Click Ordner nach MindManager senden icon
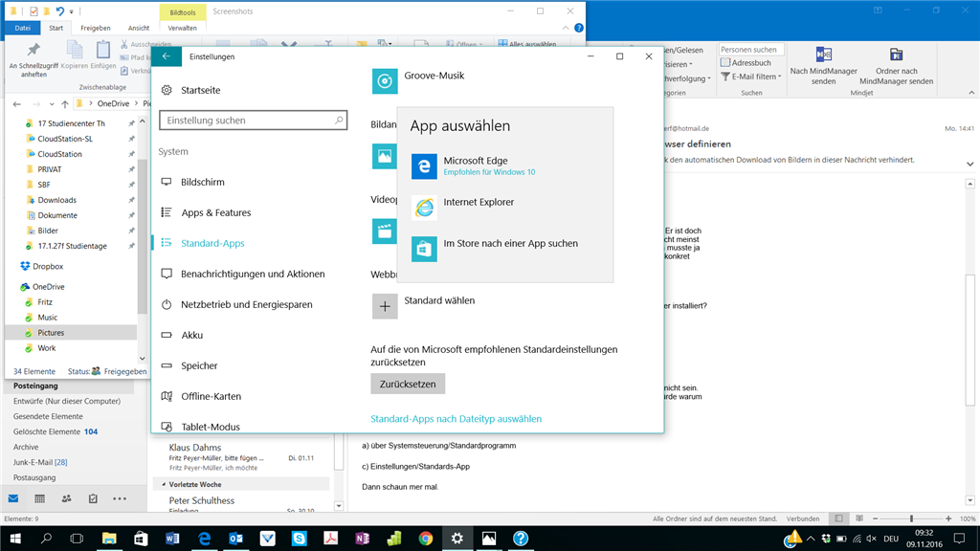 pyautogui.click(x=896, y=55)
